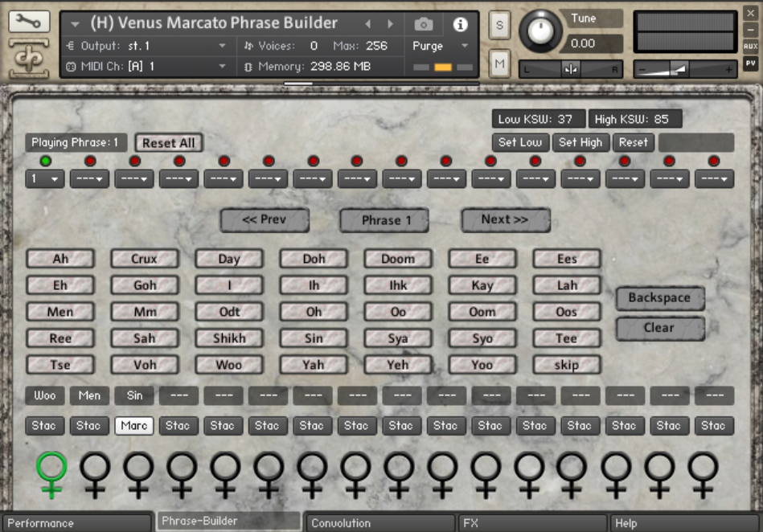Advance to next phrase with Next >>

coord(505,220)
